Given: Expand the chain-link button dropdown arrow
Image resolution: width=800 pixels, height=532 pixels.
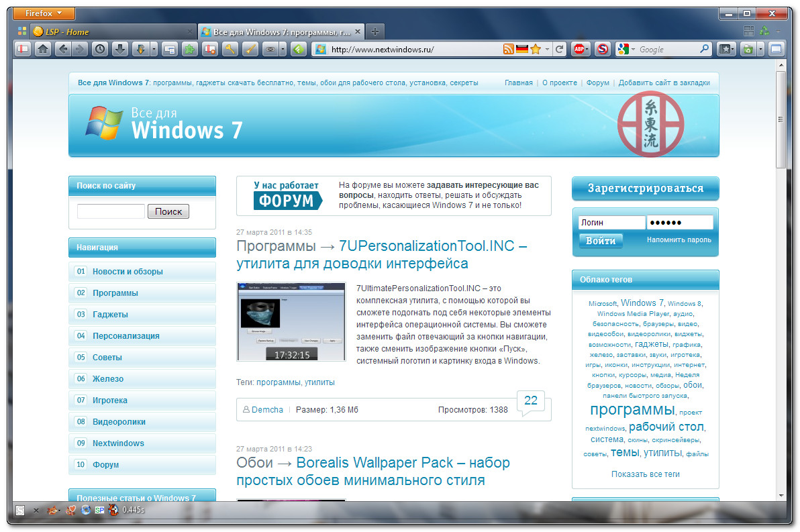Looking at the screenshot, I should coord(283,50).
